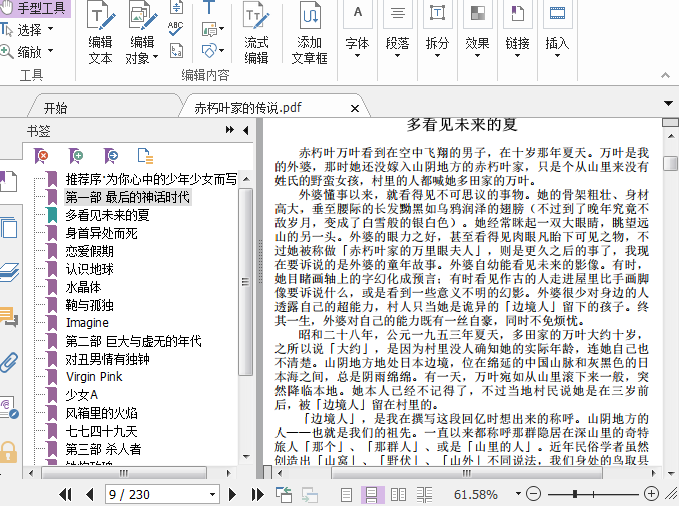Add new bookmark with the green-plus icon

75,155
